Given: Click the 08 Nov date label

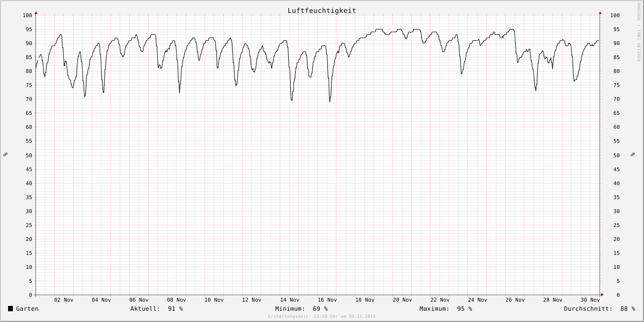Looking at the screenshot, I should click(x=177, y=299).
